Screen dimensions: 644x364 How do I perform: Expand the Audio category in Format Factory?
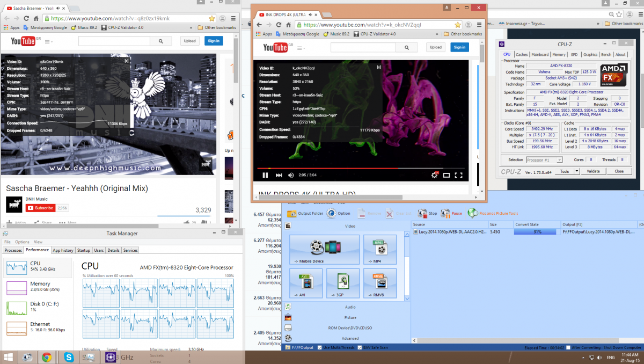(x=350, y=307)
